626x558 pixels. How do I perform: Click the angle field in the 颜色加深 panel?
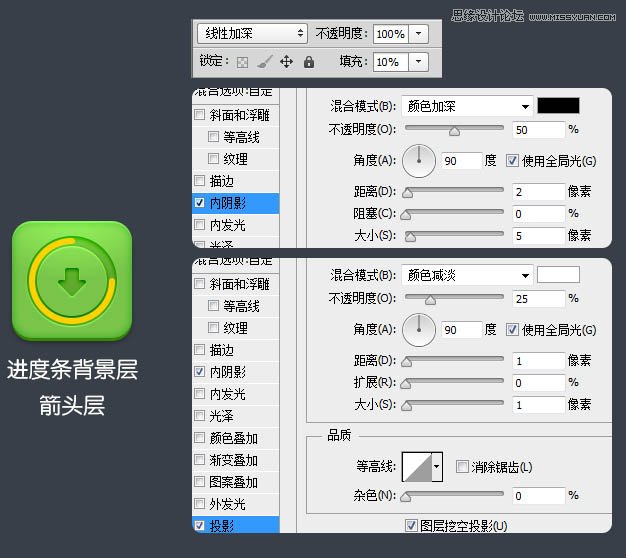click(462, 161)
